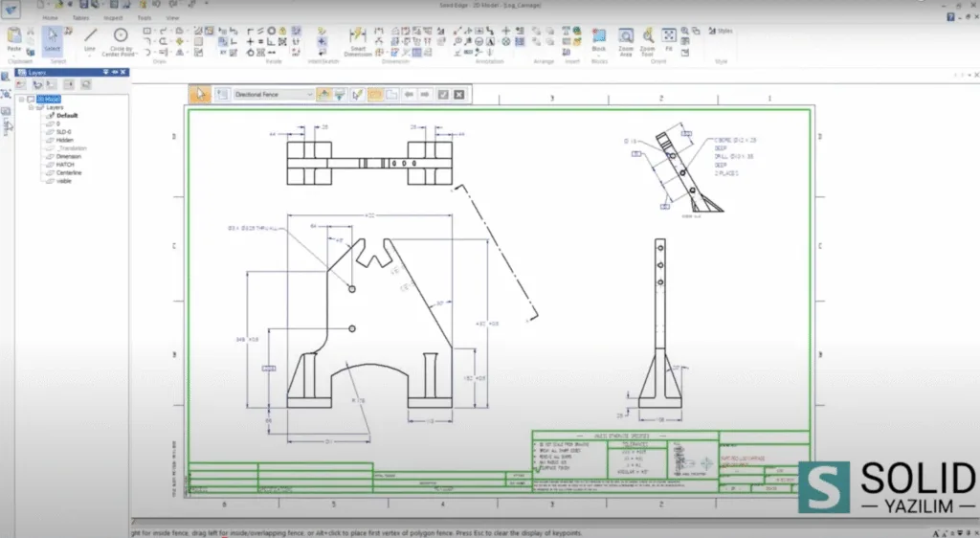Pick the Circle by Center Point tool
Image resolution: width=980 pixels, height=538 pixels.
[121, 41]
